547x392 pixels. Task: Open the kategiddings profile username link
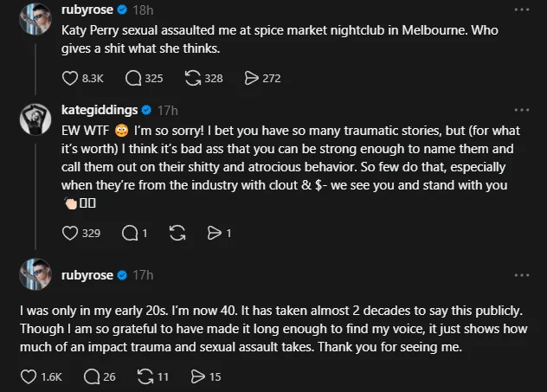point(100,111)
